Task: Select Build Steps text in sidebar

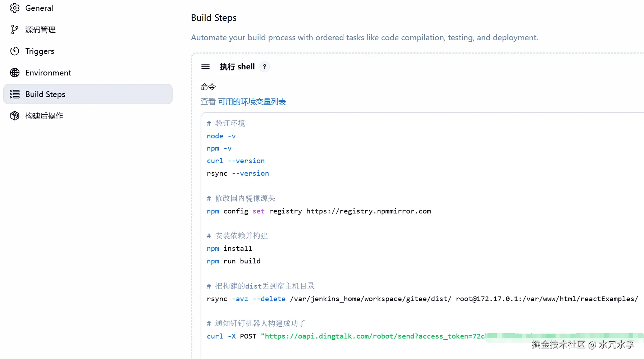Action: [45, 94]
